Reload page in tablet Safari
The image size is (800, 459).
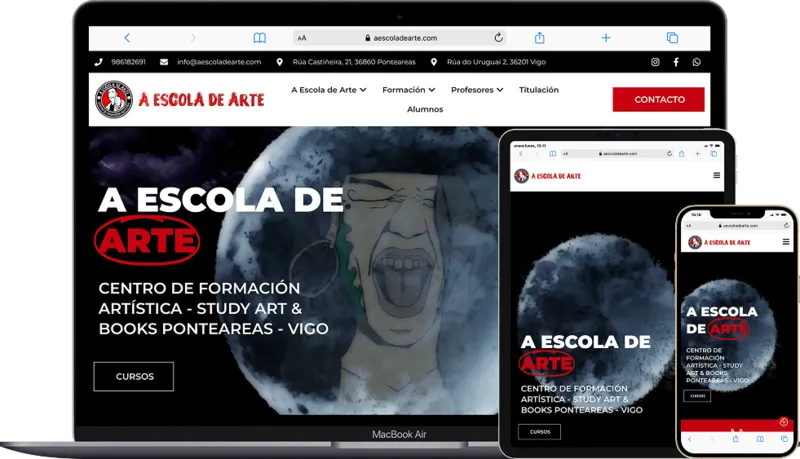(x=669, y=154)
